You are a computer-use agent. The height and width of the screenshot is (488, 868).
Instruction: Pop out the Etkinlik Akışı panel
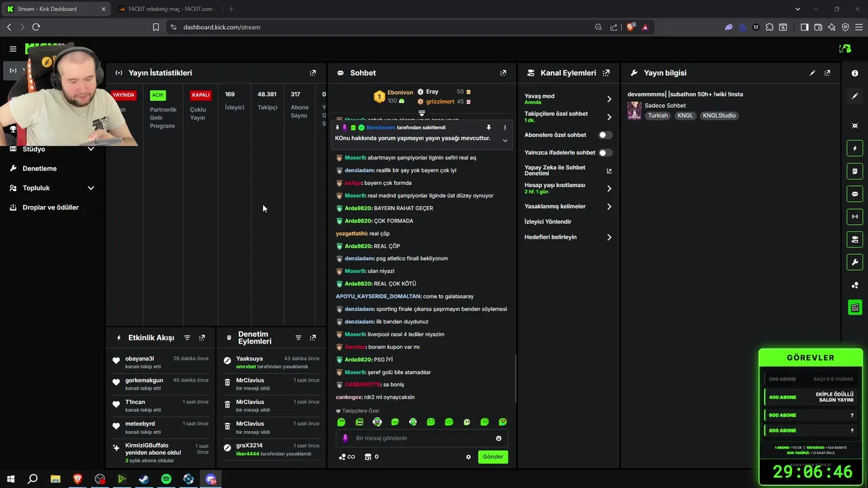(x=202, y=338)
